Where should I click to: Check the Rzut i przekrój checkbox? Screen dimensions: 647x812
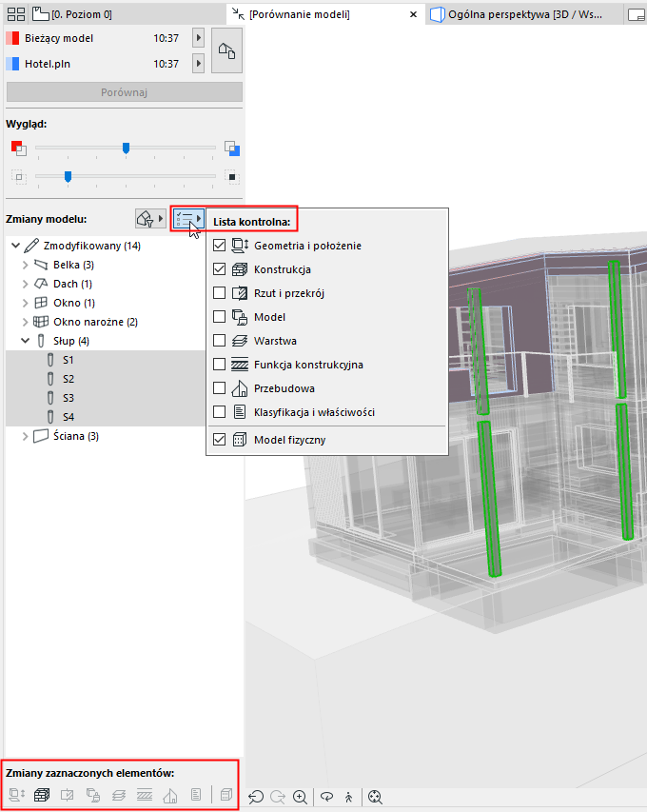[220, 293]
